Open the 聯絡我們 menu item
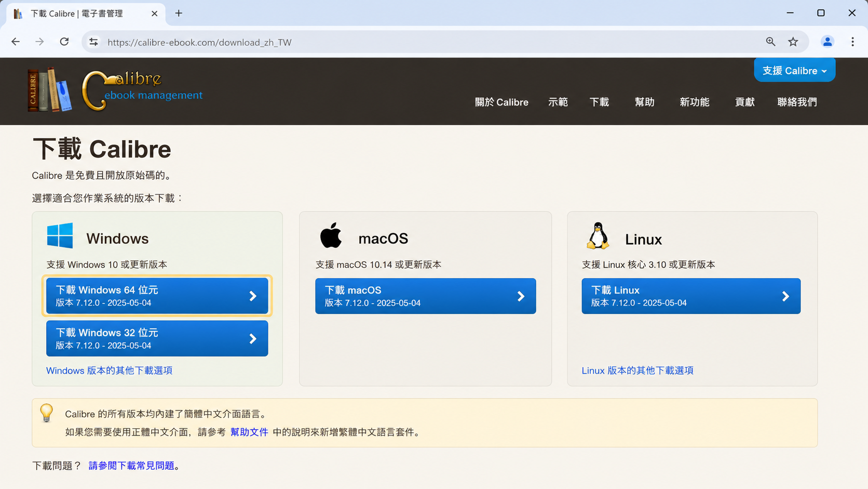 coord(797,102)
